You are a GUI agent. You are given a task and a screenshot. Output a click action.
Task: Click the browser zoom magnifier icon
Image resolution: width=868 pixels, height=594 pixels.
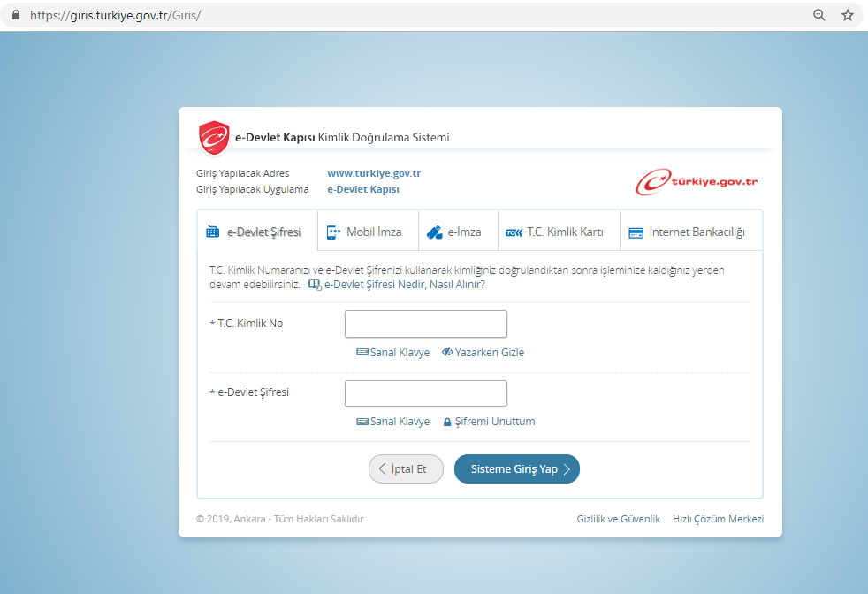(819, 15)
